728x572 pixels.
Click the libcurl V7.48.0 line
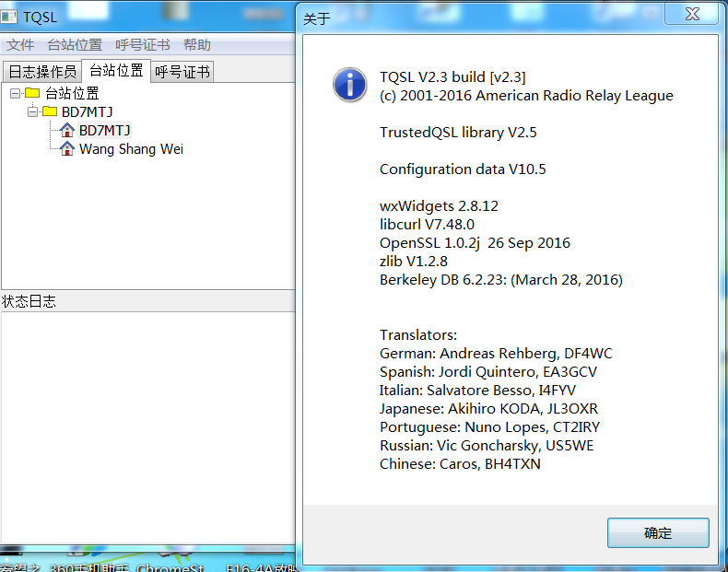[x=428, y=225]
